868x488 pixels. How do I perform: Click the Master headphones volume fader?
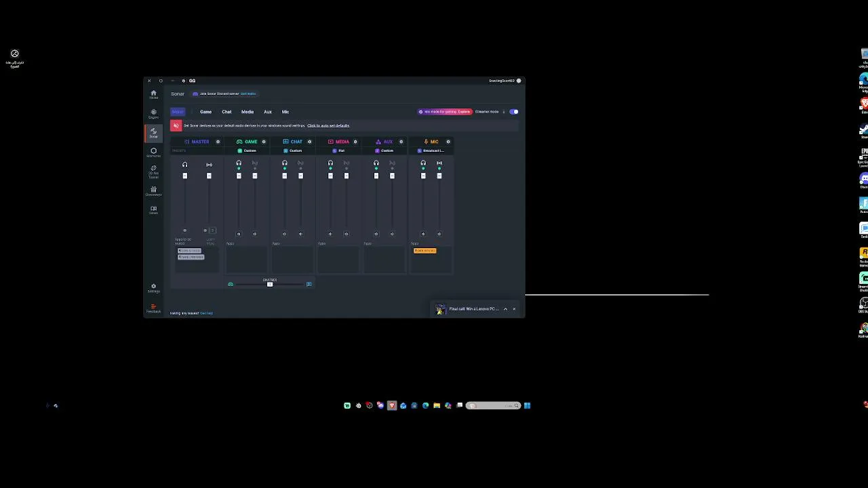point(184,176)
